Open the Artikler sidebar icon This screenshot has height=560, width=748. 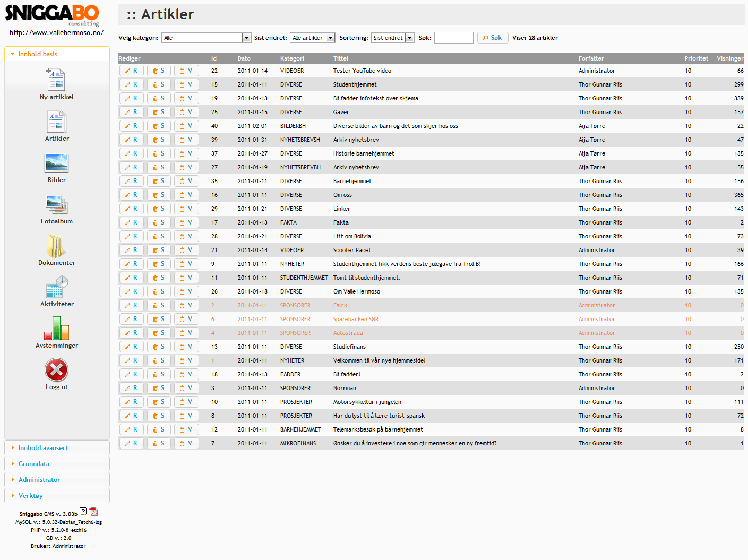click(56, 122)
